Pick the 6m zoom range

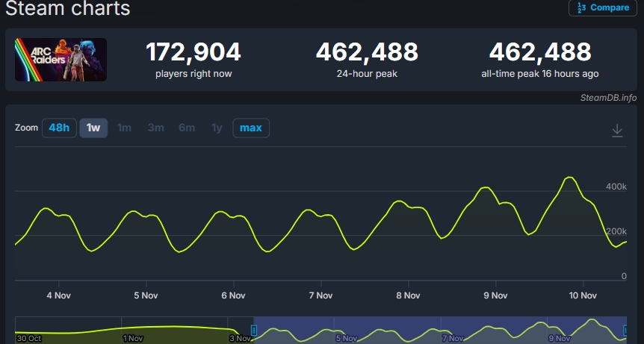[187, 128]
